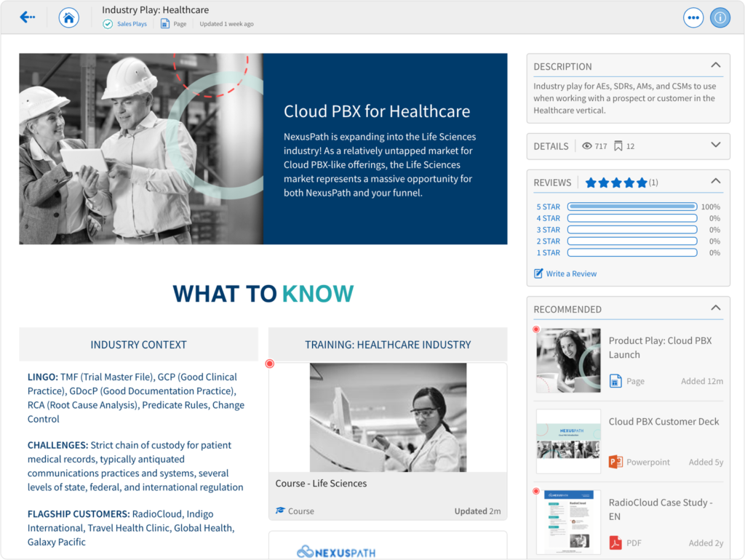
Task: Filter reviews by 4 STAR
Action: 549,218
